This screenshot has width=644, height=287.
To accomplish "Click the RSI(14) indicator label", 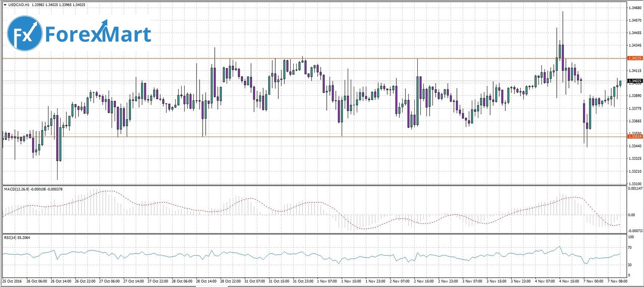I will [10, 237].
